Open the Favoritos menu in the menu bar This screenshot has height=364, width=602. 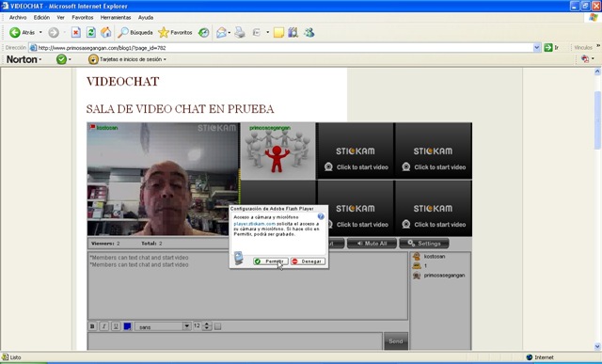point(83,17)
